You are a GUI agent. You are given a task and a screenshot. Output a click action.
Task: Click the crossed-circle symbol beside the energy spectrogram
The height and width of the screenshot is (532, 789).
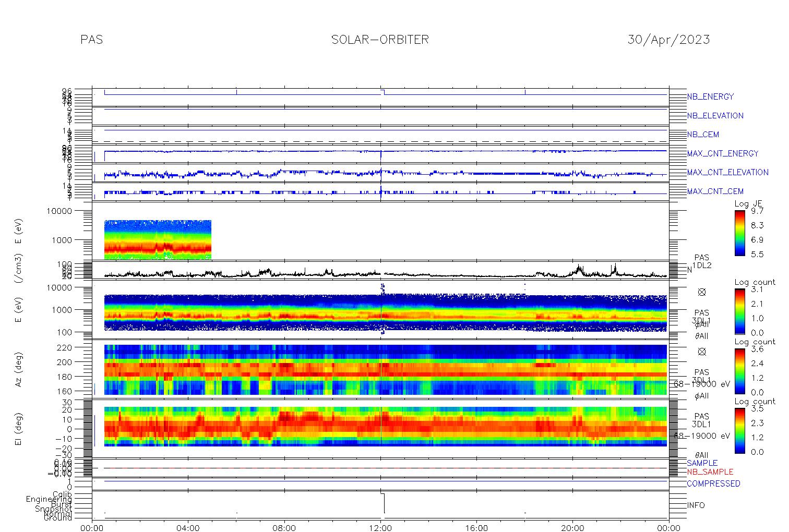[x=702, y=292]
